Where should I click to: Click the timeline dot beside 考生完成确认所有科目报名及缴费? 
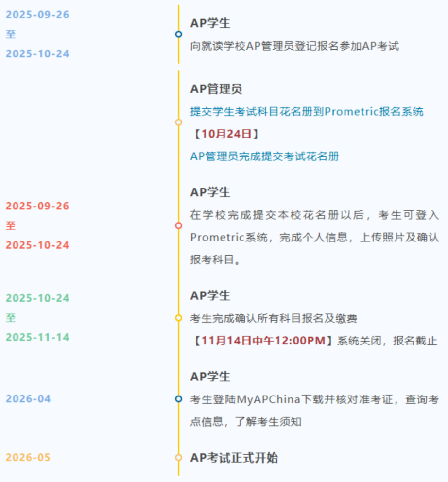[178, 318]
